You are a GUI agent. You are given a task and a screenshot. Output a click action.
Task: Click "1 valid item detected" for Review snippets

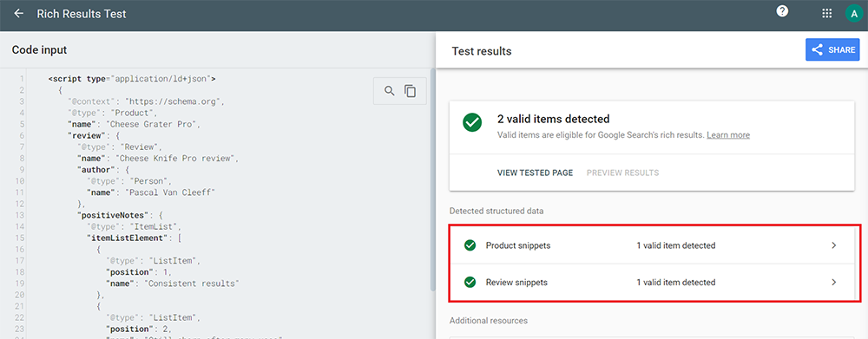[676, 282]
